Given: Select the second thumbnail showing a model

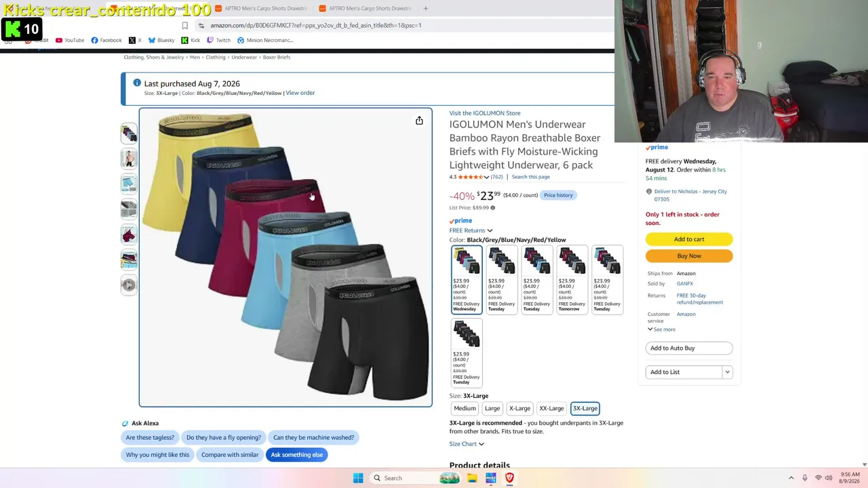Looking at the screenshot, I should (x=129, y=159).
